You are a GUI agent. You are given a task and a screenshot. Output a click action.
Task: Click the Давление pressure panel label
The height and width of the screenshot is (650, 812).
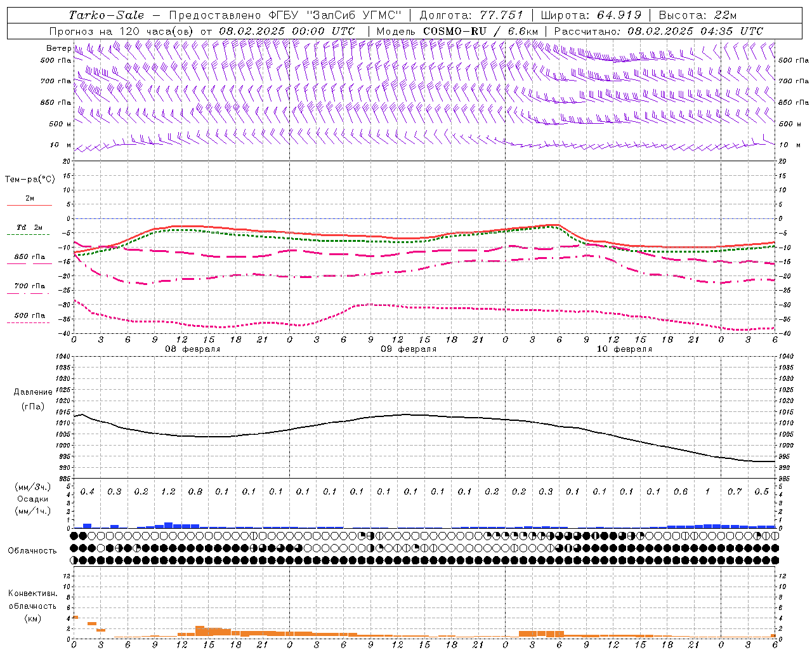click(33, 392)
